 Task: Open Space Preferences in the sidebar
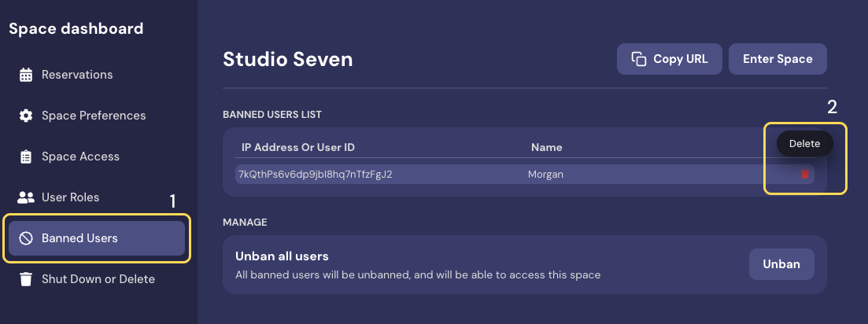click(x=94, y=116)
